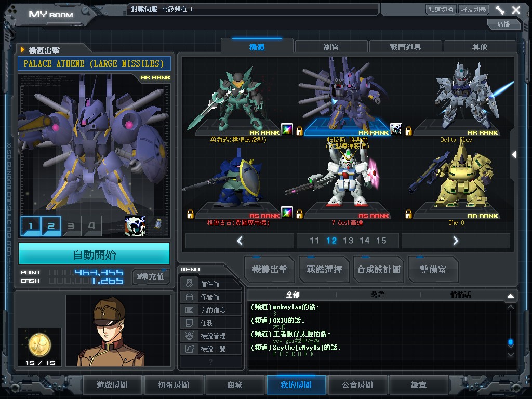This screenshot has width=532, height=399.
Task: Open 遊戲房間 in bottom navigation
Action: [112, 385]
